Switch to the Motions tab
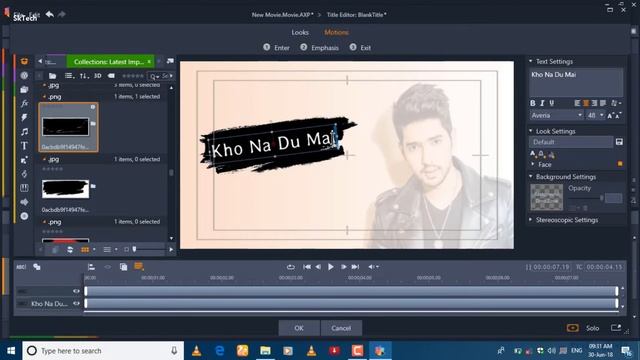The height and width of the screenshot is (360, 640). tap(336, 32)
